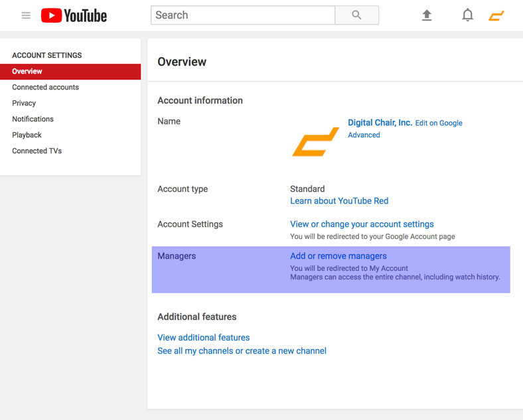Click Learn about YouTube Red
The image size is (523, 420).
[x=339, y=201]
